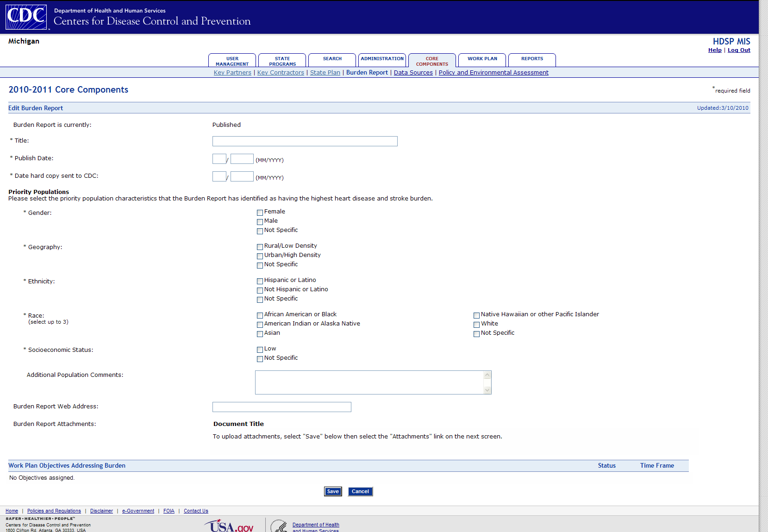
Task: Click the USA.gov logo
Action: point(230,526)
